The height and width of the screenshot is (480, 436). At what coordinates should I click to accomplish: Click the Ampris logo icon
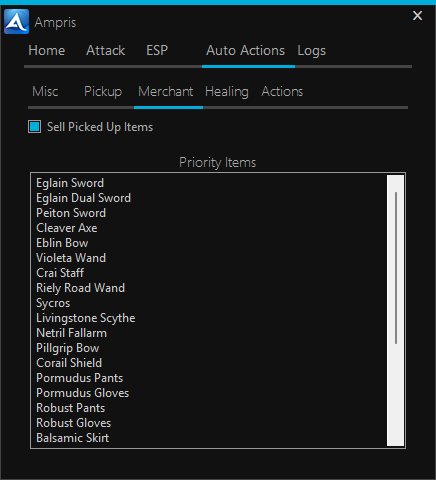(16, 22)
